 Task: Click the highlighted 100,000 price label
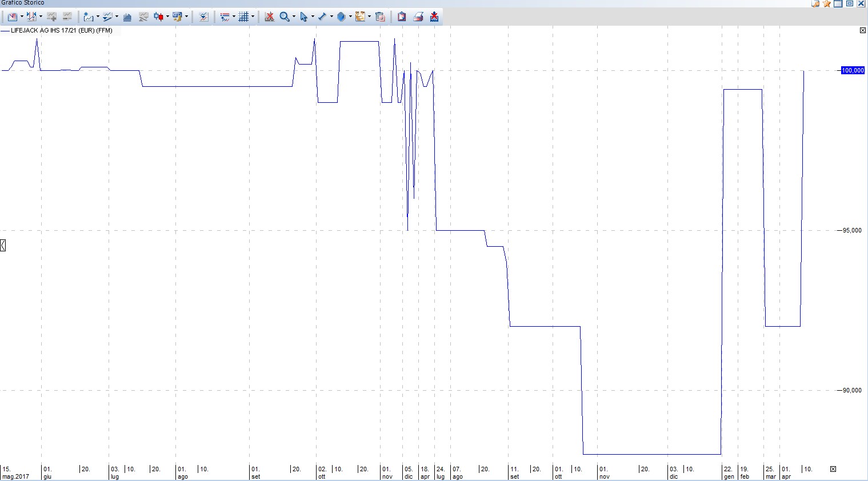point(852,70)
